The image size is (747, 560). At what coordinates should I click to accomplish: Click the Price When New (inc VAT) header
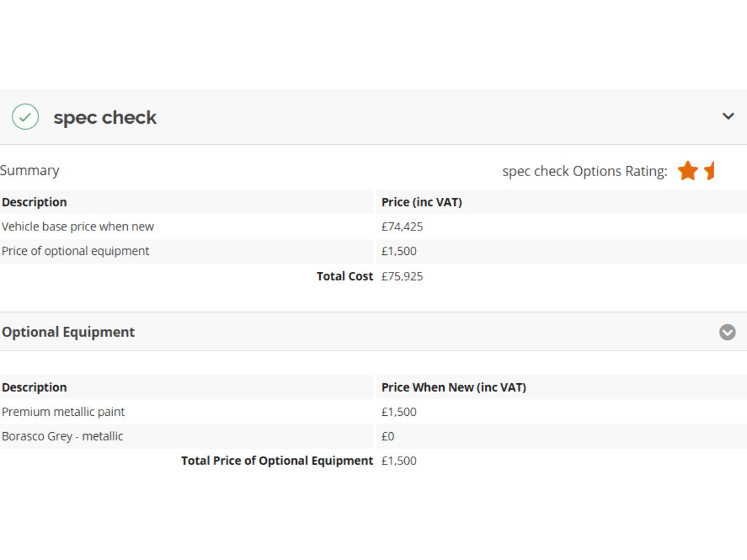tap(453, 387)
